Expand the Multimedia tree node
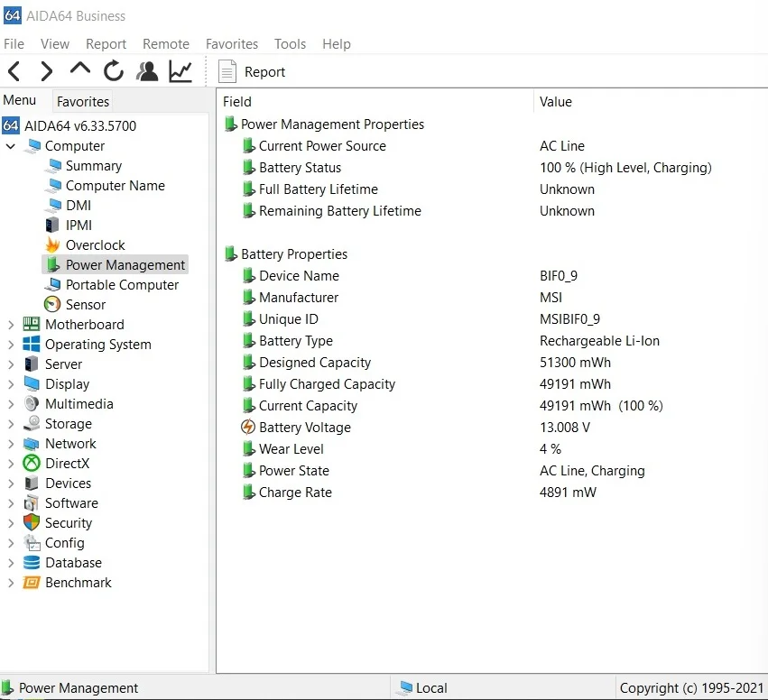This screenshot has width=768, height=700. click(x=11, y=404)
